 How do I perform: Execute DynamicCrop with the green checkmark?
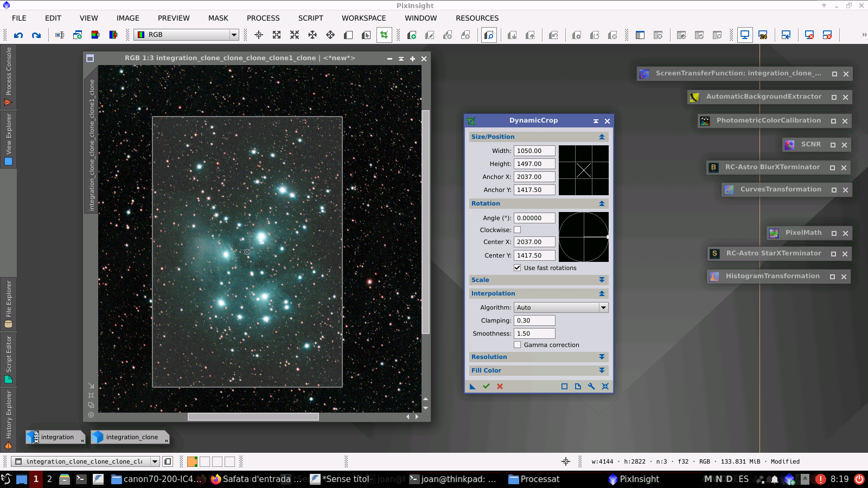point(486,387)
